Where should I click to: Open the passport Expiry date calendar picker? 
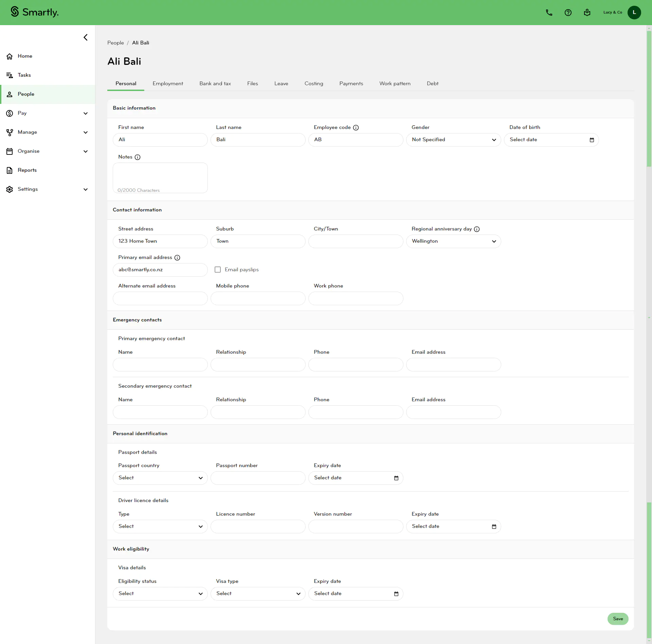396,478
